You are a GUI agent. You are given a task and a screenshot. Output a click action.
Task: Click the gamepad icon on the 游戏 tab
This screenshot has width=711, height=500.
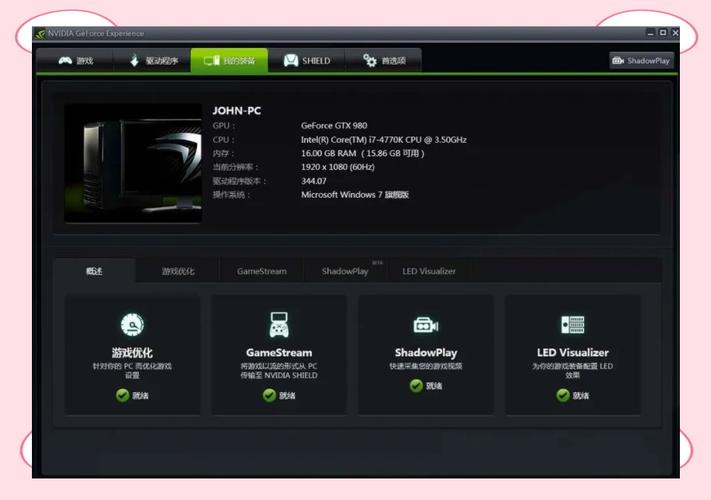(65, 61)
